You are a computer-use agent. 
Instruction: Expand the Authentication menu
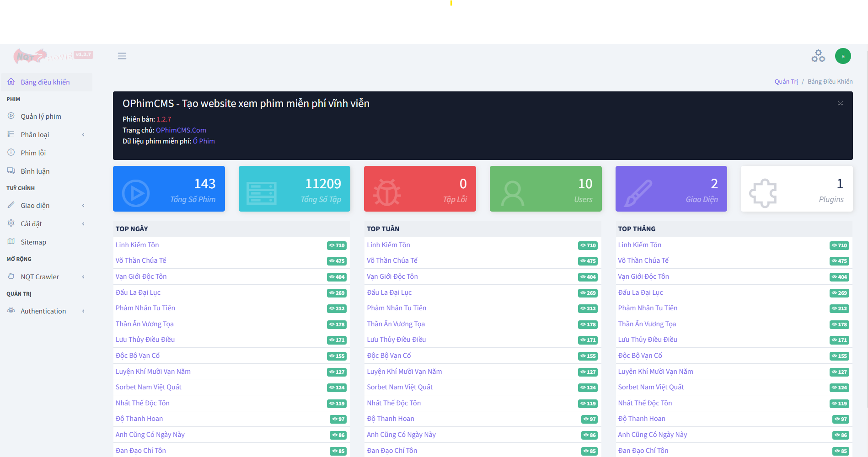[46, 311]
